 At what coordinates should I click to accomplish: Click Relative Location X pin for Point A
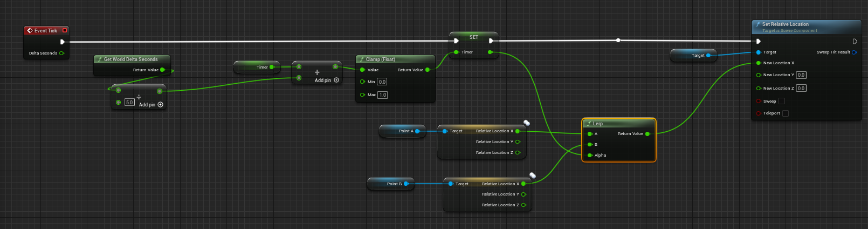[518, 131]
